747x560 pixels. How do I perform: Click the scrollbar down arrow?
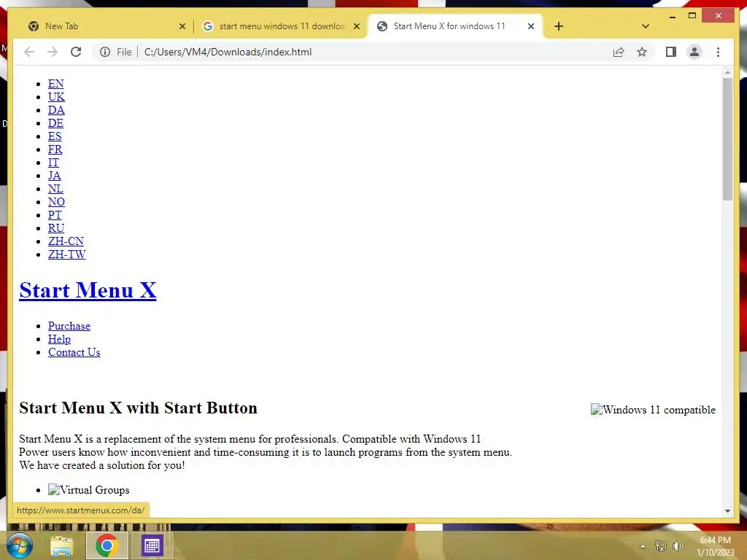pyautogui.click(x=727, y=511)
